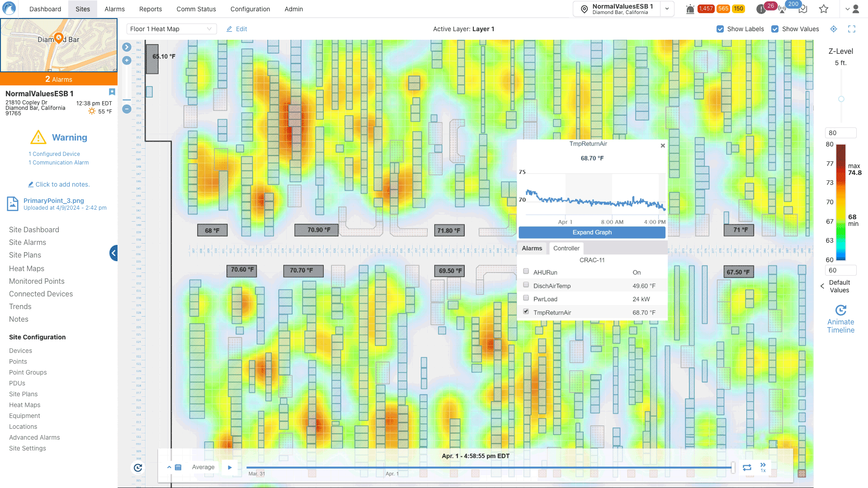Open the Comm Status menu
868x488 pixels.
pos(196,9)
